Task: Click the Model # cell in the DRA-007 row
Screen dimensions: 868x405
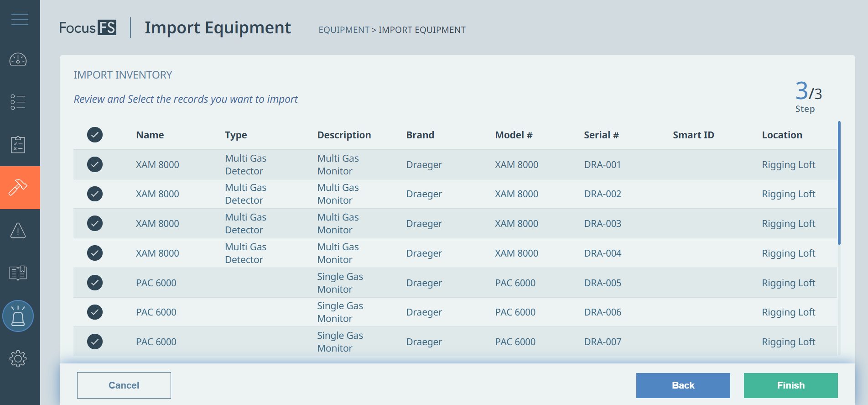Action: tap(515, 342)
